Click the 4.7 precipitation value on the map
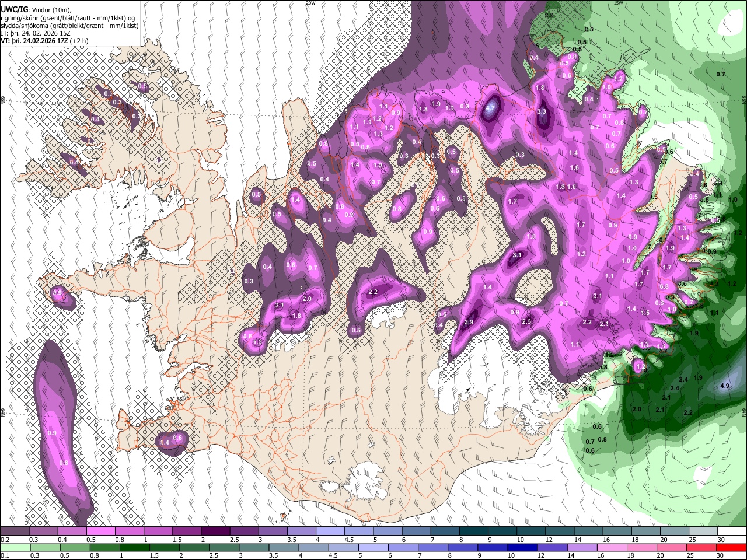The width and height of the screenshot is (747, 560). tap(490, 108)
